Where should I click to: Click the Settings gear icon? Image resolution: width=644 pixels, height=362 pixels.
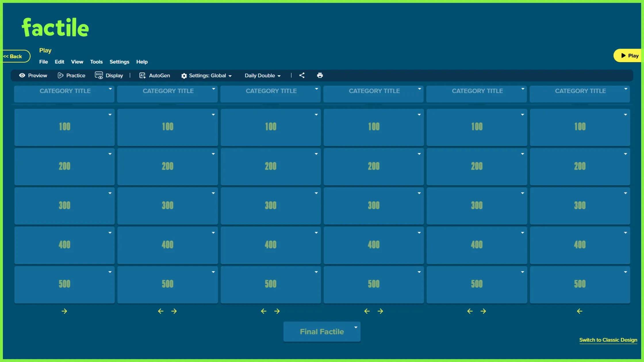[184, 75]
